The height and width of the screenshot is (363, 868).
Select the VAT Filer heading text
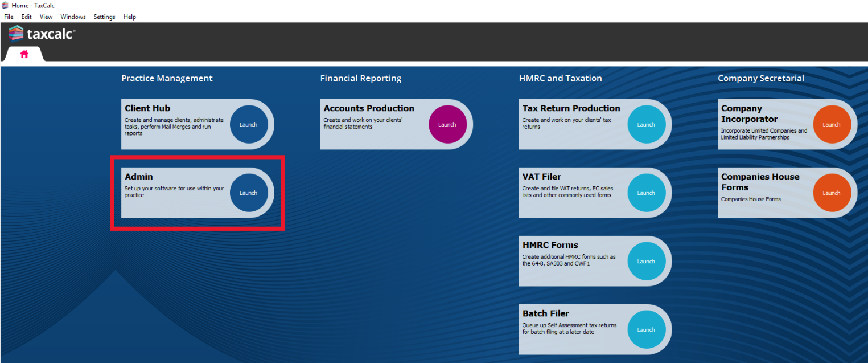point(541,177)
